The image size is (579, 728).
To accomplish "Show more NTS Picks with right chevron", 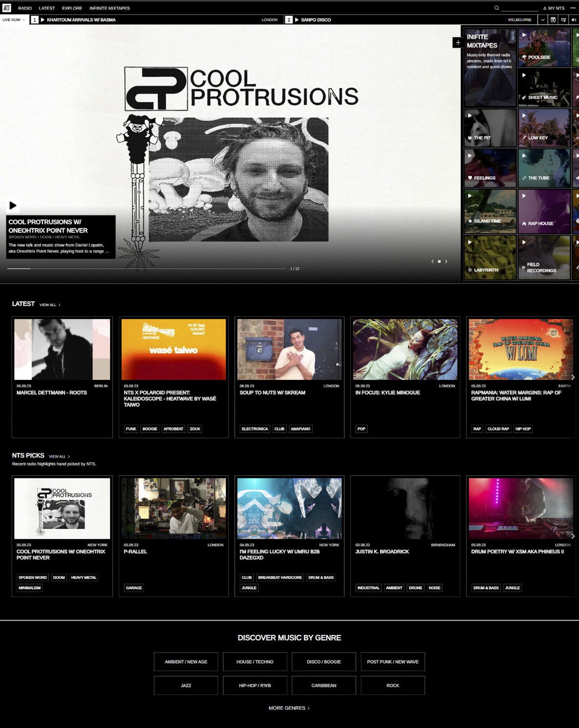I will [x=573, y=536].
